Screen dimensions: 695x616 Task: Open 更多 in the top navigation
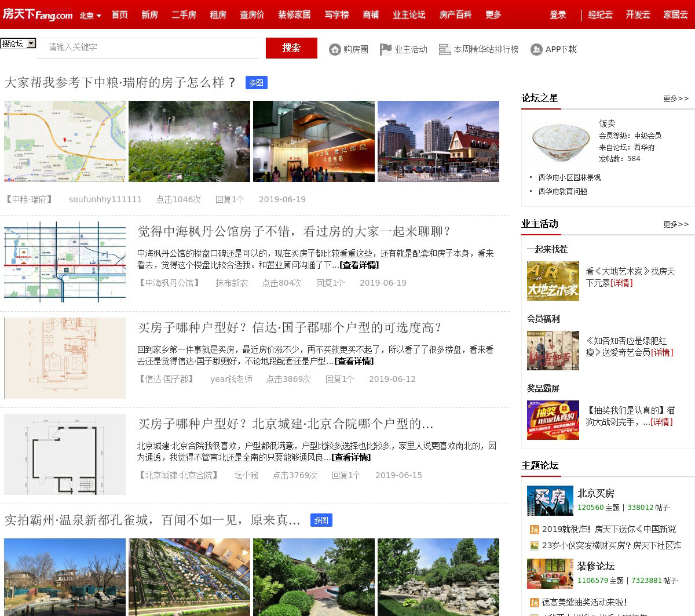[493, 14]
